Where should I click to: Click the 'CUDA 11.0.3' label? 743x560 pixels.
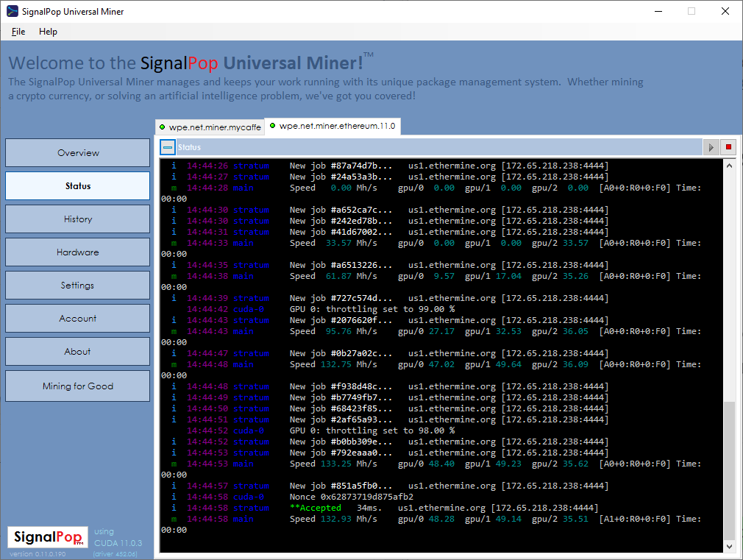[x=118, y=543]
